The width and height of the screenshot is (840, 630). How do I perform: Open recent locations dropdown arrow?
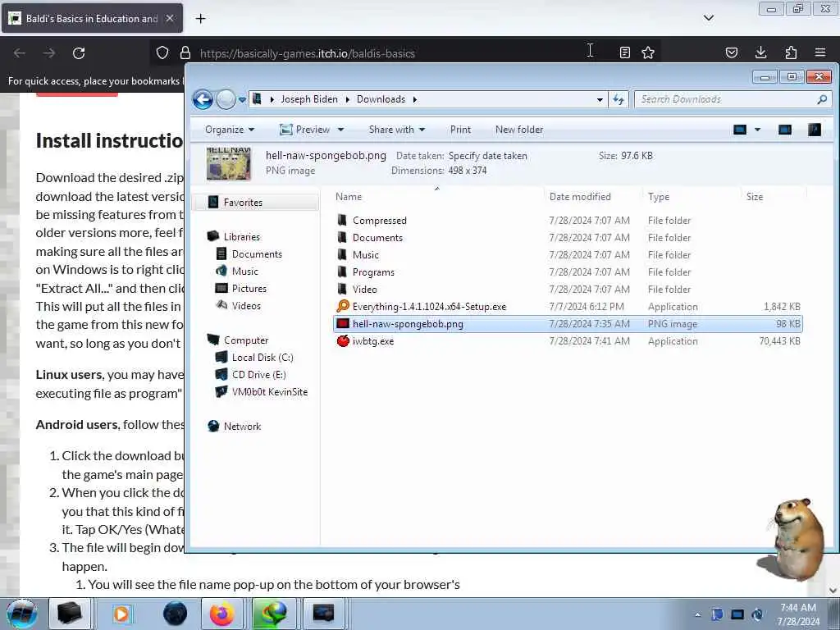(x=242, y=99)
